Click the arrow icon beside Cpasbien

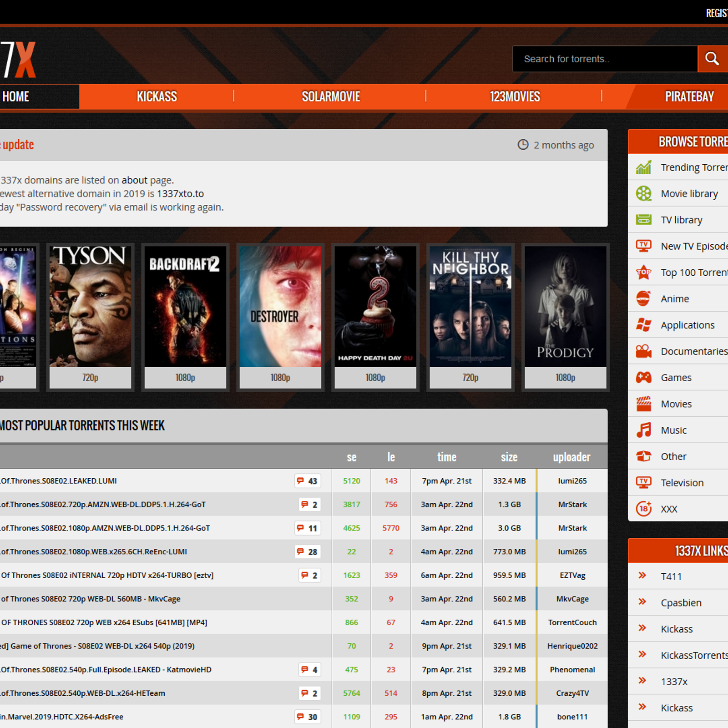coord(642,602)
